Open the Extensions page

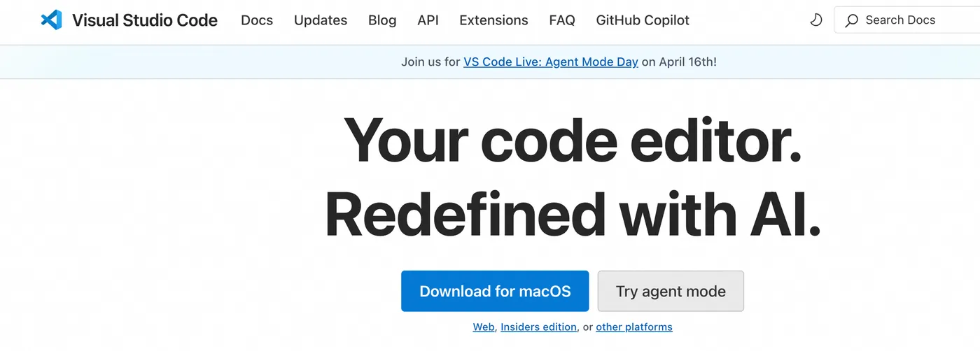point(493,20)
